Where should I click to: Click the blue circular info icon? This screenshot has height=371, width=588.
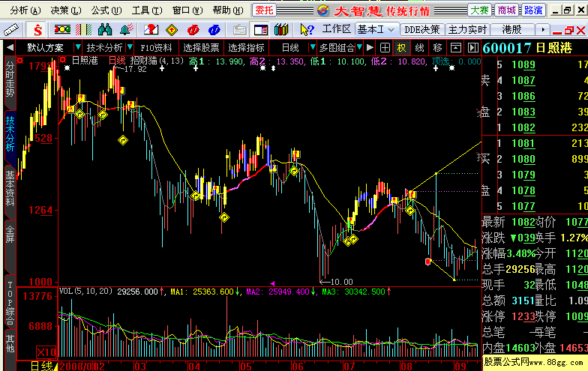point(214,30)
